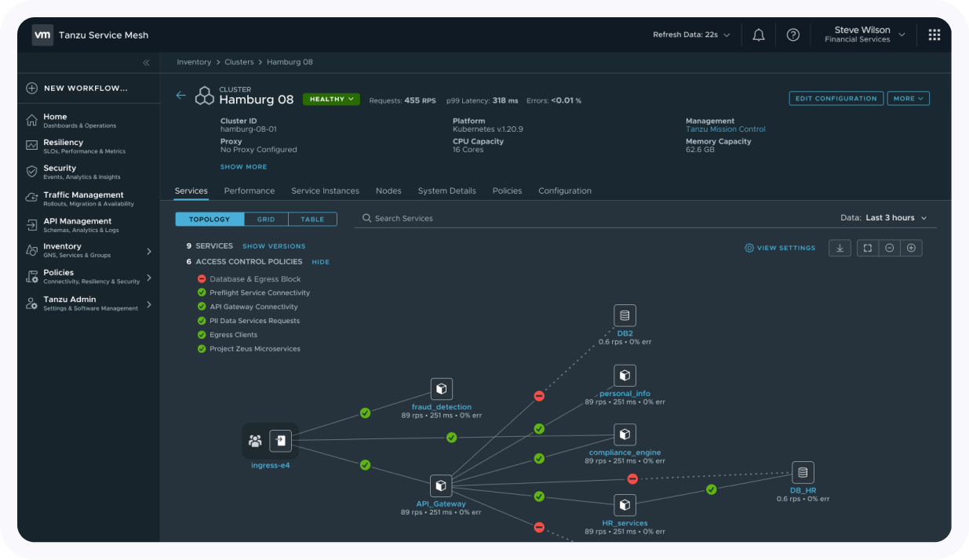Toggle the PII Data Services Requests policy
Image resolution: width=969 pixels, height=560 pixels.
(202, 321)
